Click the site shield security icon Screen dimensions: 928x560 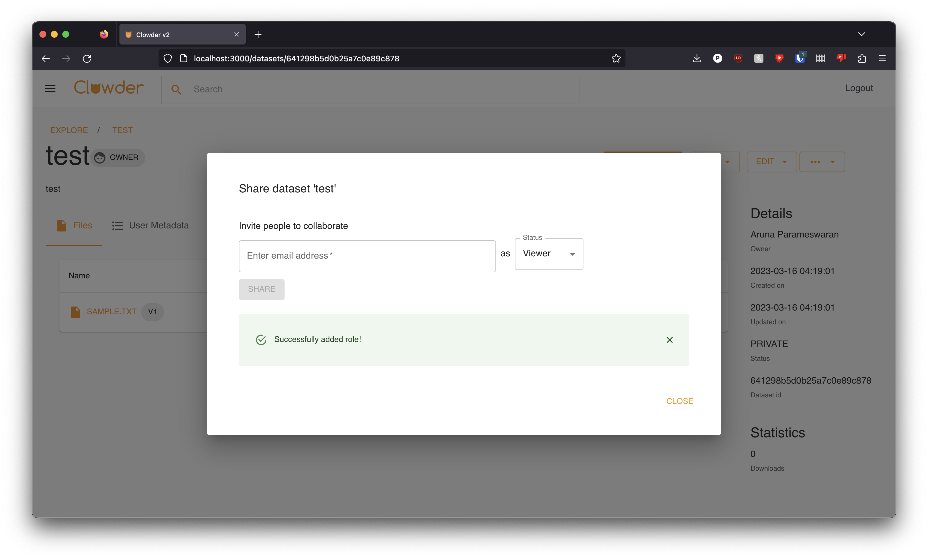(168, 58)
